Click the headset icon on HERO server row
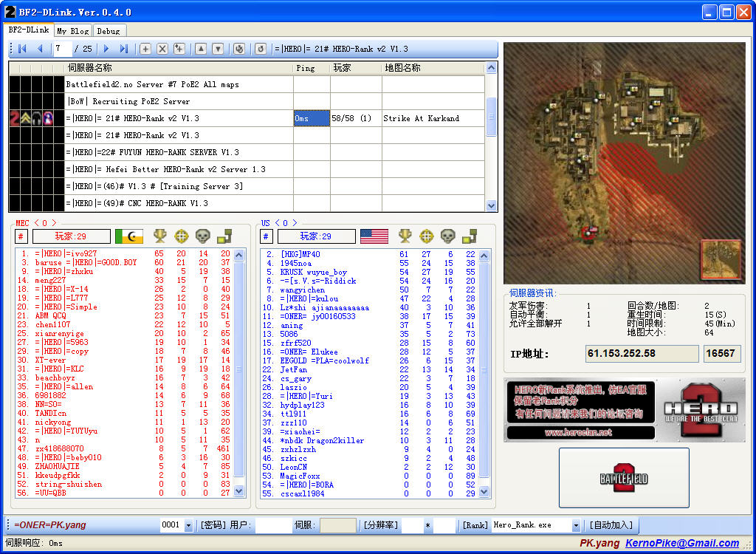 (37, 118)
